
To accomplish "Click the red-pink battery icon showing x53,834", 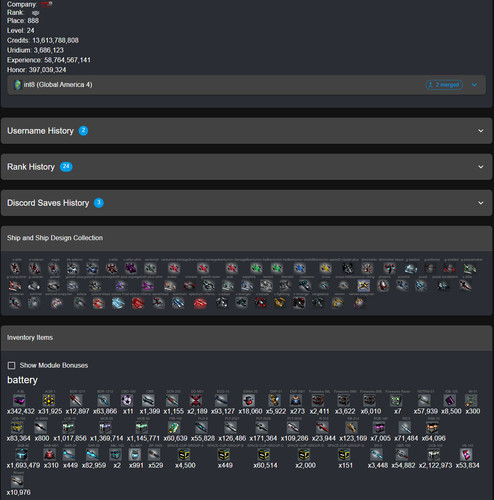I will pos(466,454).
